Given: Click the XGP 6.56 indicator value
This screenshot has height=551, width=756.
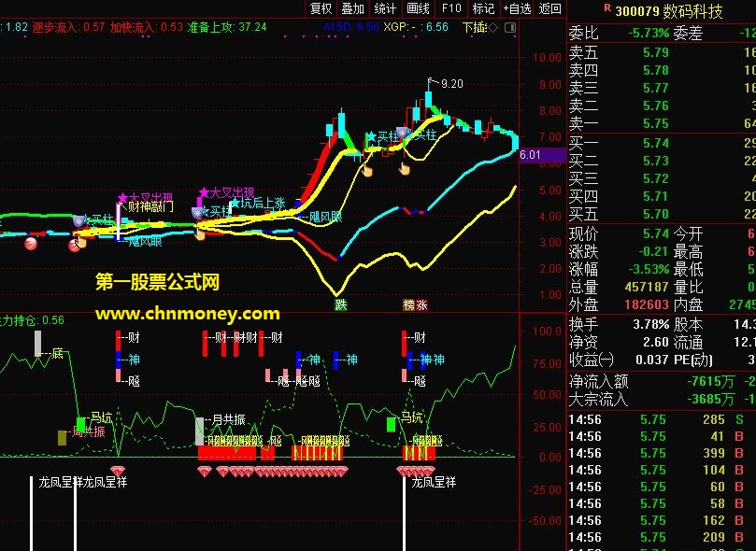Looking at the screenshot, I should click(416, 27).
